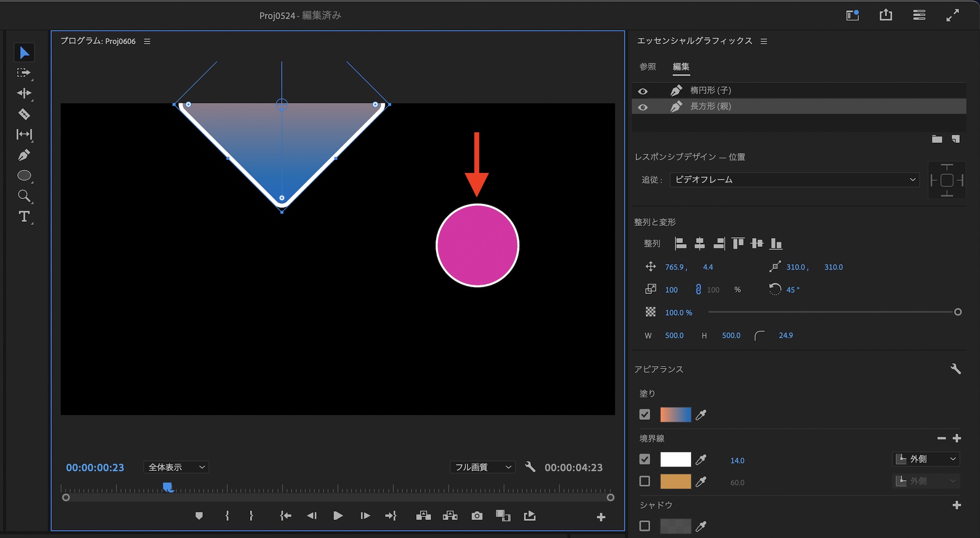Align layer to horizontal center

700,244
